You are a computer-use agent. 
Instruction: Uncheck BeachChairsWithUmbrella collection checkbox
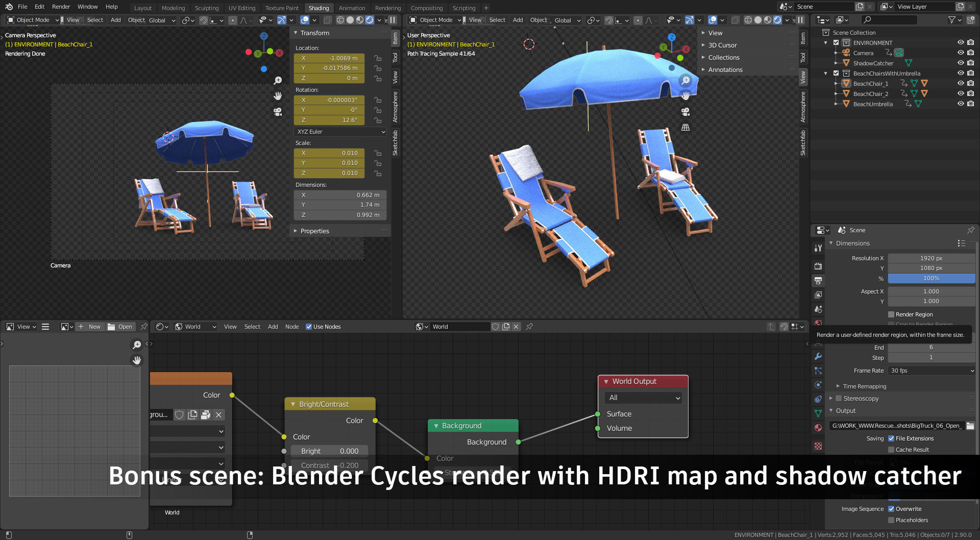tap(836, 73)
